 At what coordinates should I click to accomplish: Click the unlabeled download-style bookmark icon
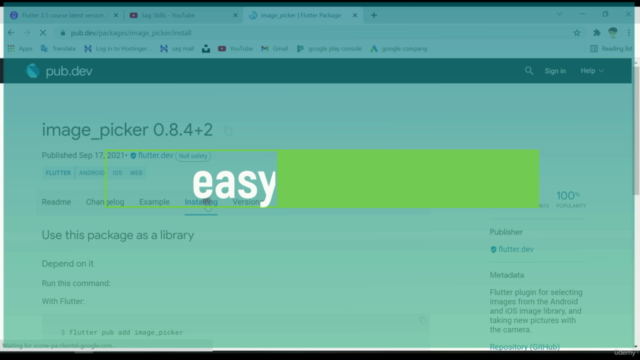coord(206,49)
